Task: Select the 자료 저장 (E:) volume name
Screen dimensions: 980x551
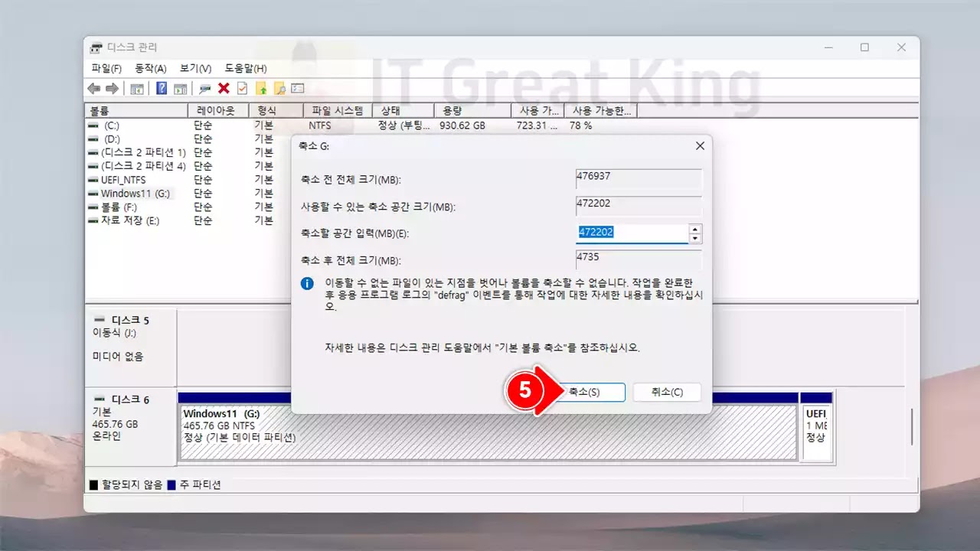Action: tap(129, 220)
